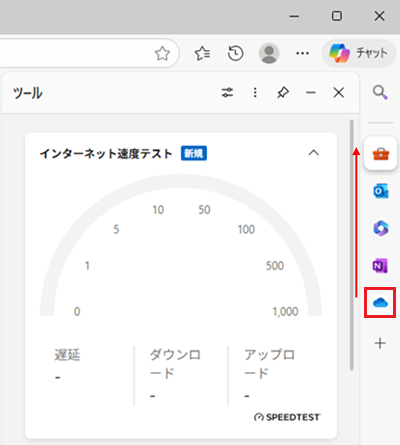This screenshot has height=445, width=400.
Task: Click the 500 gauge value
Action: (275, 266)
